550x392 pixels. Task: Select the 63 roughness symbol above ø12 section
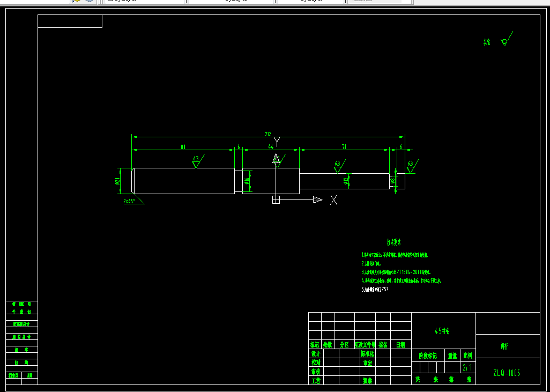[339, 166]
